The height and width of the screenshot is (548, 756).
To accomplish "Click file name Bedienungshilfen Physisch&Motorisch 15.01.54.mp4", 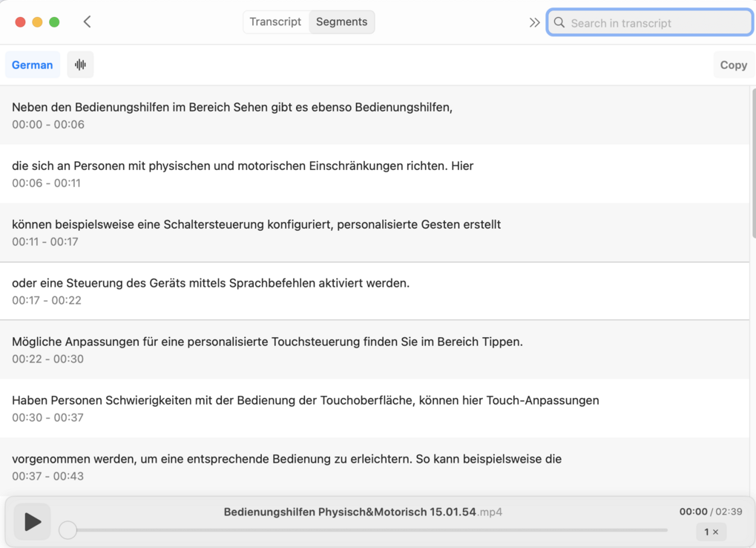I will (x=363, y=512).
